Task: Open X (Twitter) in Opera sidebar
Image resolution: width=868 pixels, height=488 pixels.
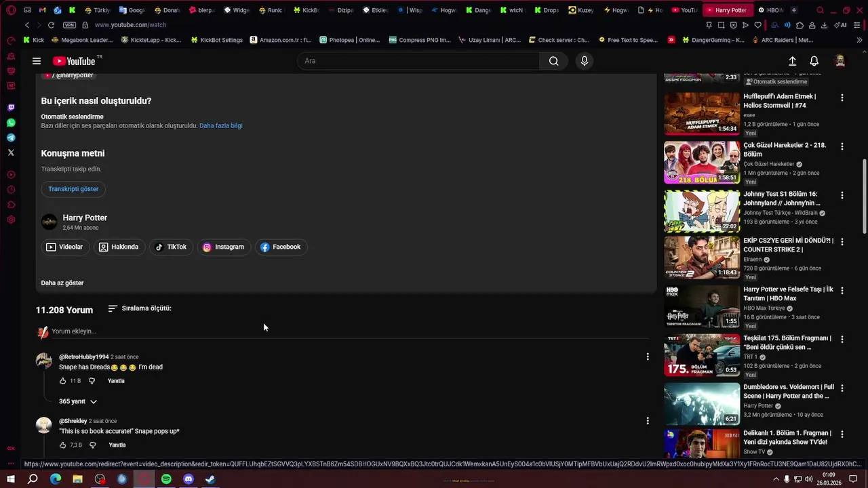Action: coord(11,152)
